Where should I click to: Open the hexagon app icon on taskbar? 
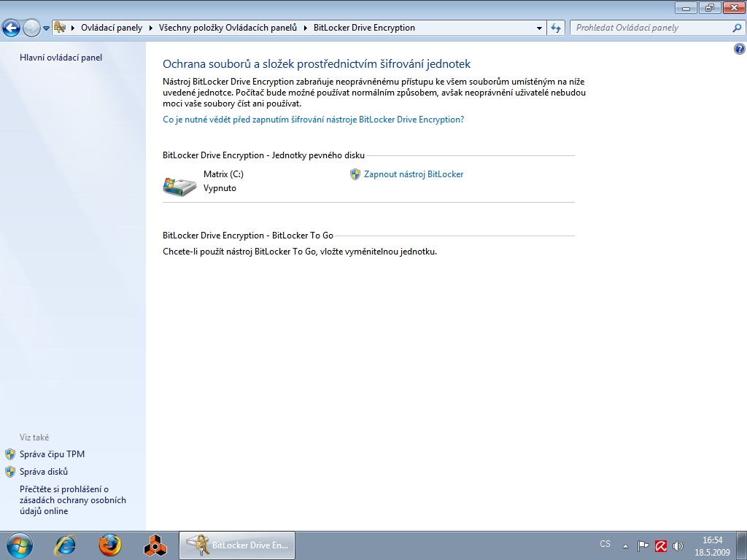pos(155,545)
